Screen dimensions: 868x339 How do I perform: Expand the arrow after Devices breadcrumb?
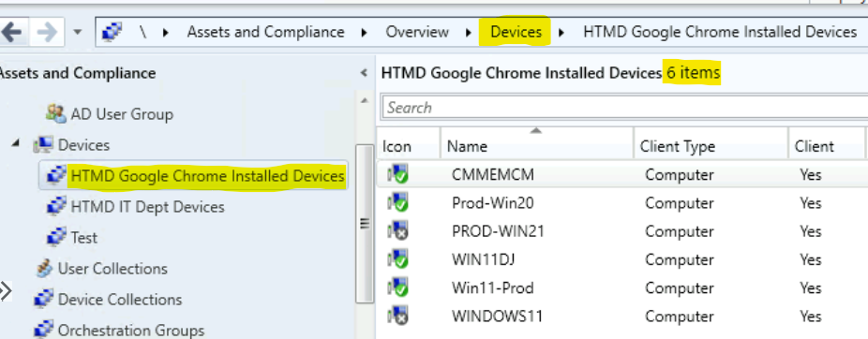(x=561, y=33)
